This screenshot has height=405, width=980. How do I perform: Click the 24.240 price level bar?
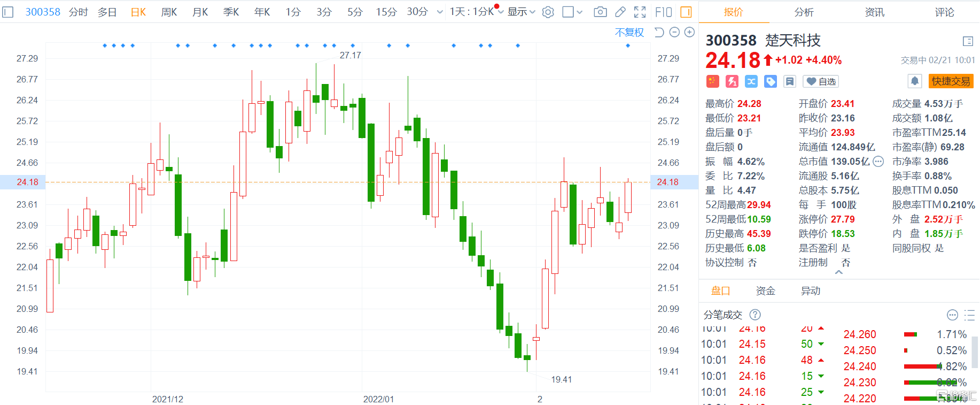pyautogui.click(x=921, y=366)
